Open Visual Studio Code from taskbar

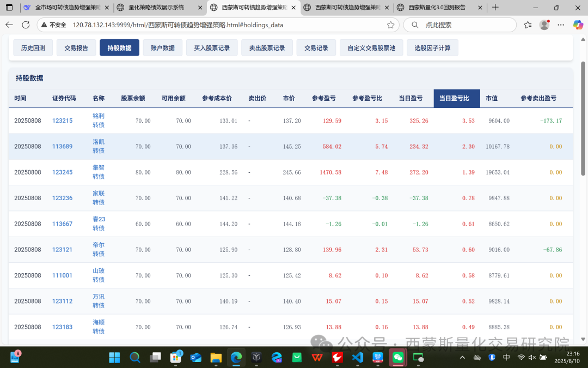point(357,357)
